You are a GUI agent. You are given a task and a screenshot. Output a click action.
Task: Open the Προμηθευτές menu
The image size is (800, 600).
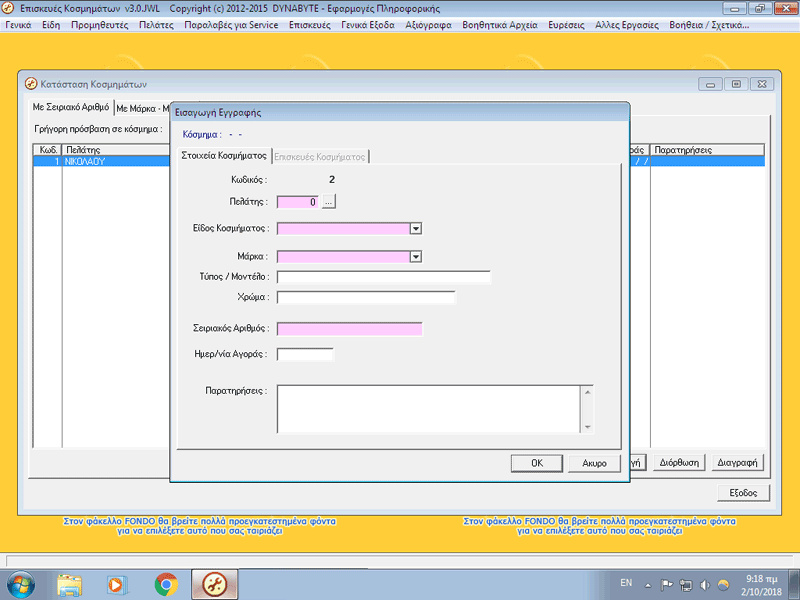tap(99, 25)
